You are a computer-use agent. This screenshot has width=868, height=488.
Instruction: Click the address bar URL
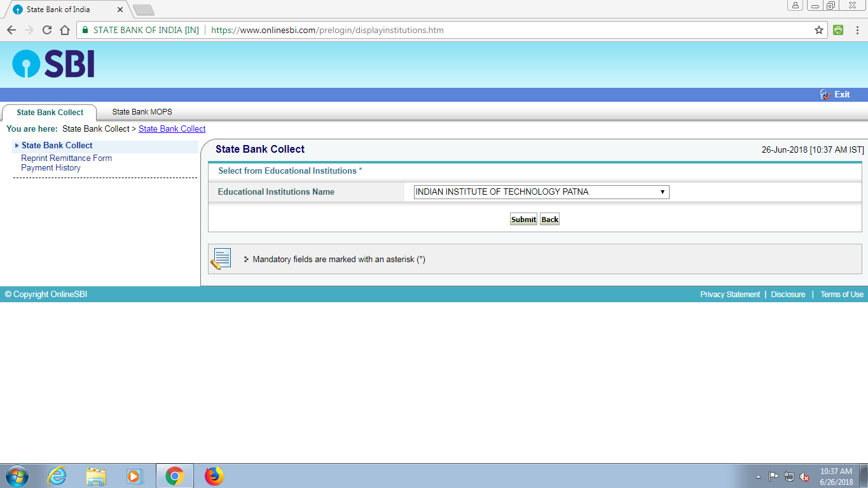tap(327, 30)
